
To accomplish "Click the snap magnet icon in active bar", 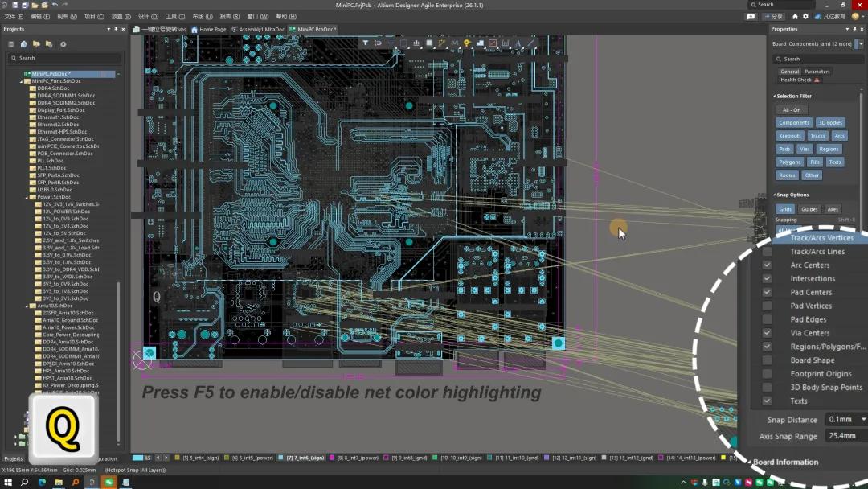I will pos(378,43).
